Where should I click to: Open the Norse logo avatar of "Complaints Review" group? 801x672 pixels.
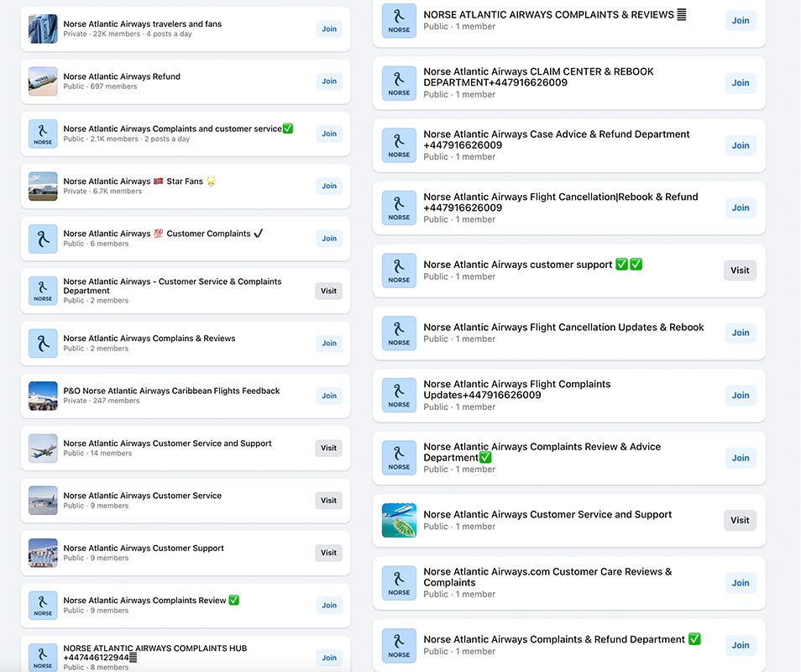[x=43, y=605]
